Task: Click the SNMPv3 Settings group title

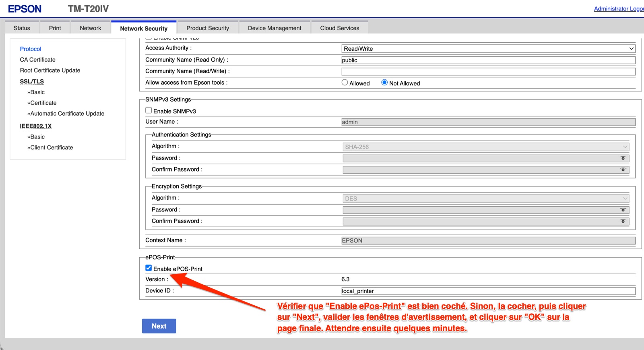Action: (168, 99)
